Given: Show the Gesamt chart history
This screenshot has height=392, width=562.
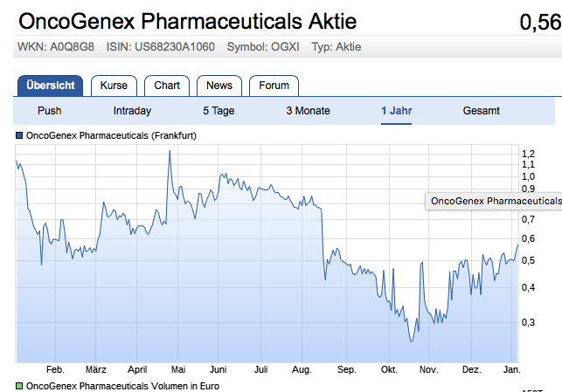Looking at the screenshot, I should pyautogui.click(x=481, y=111).
